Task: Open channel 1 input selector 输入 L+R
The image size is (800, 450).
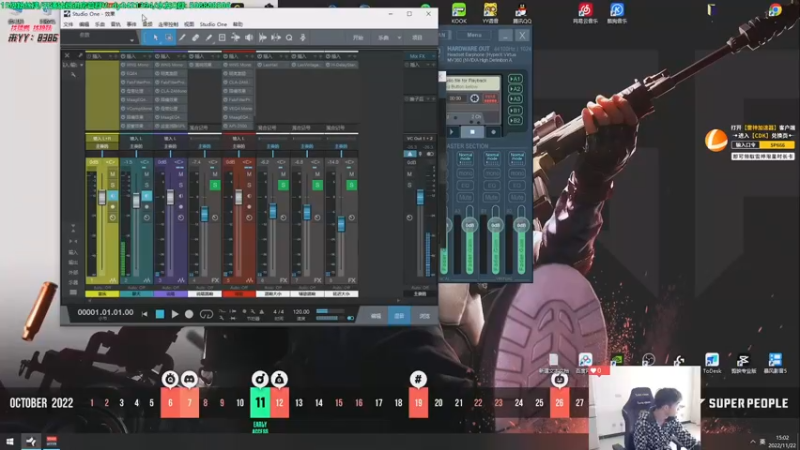Action: pyautogui.click(x=102, y=138)
